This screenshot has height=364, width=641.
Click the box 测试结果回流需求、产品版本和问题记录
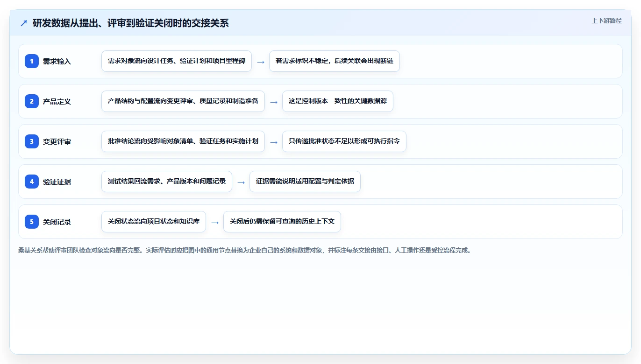[167, 182]
